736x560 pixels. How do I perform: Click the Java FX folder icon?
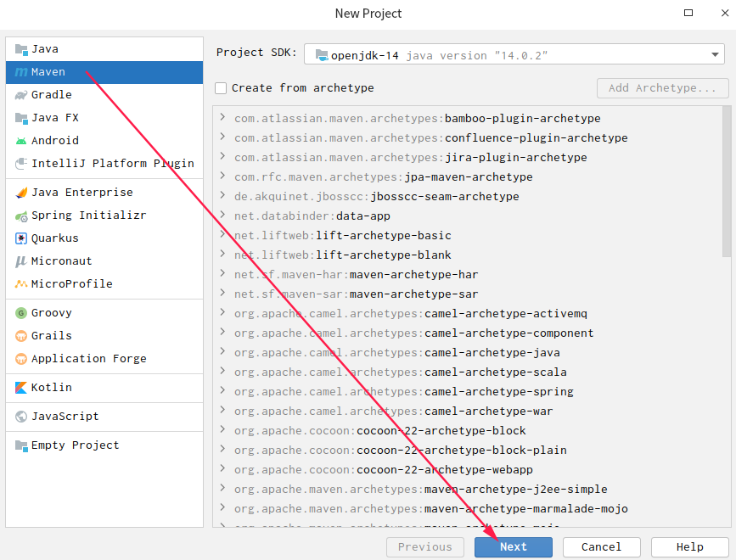pos(21,118)
